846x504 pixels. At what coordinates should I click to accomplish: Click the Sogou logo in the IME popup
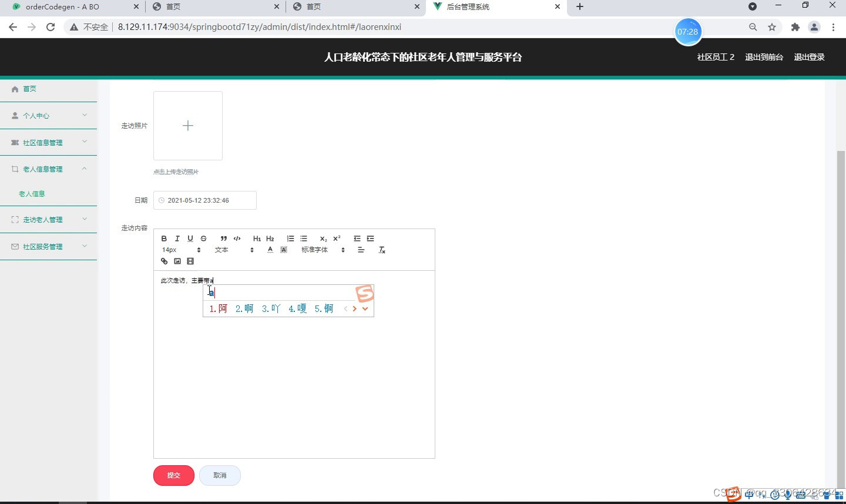tap(364, 293)
